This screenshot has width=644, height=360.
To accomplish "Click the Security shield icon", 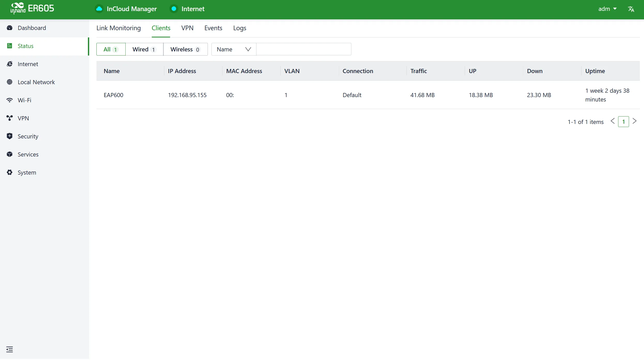I will tap(10, 136).
